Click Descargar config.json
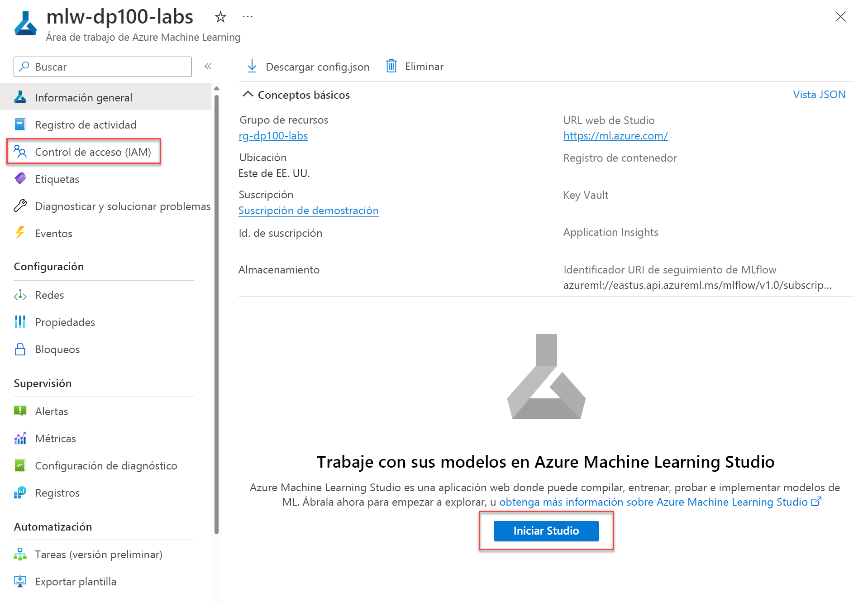This screenshot has height=603, width=868. (308, 66)
